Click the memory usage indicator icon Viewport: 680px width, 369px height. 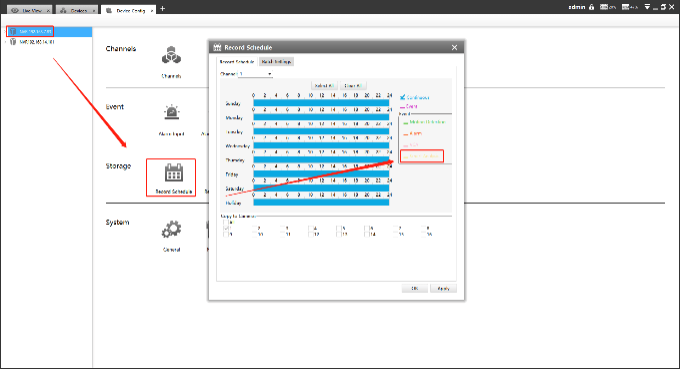[625, 7]
